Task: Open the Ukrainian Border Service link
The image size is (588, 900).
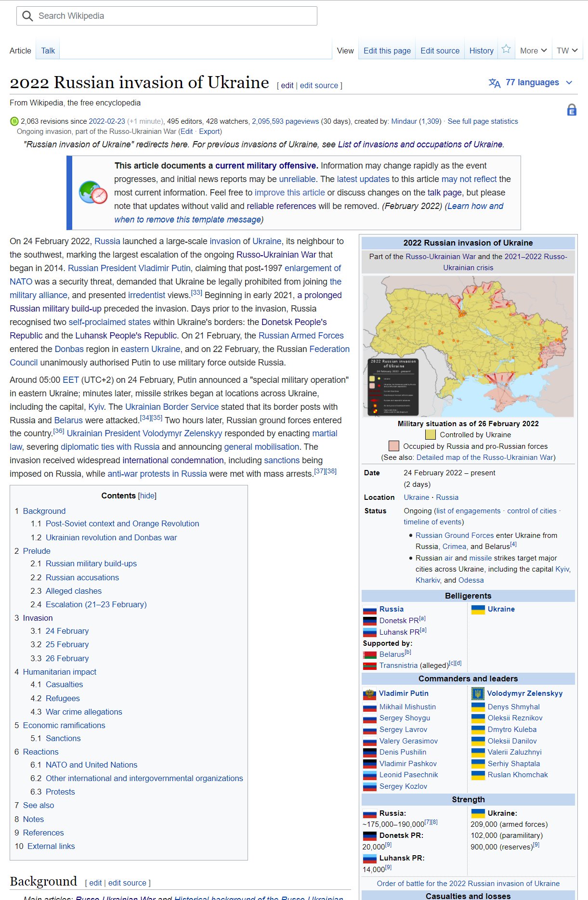Action: (x=172, y=407)
